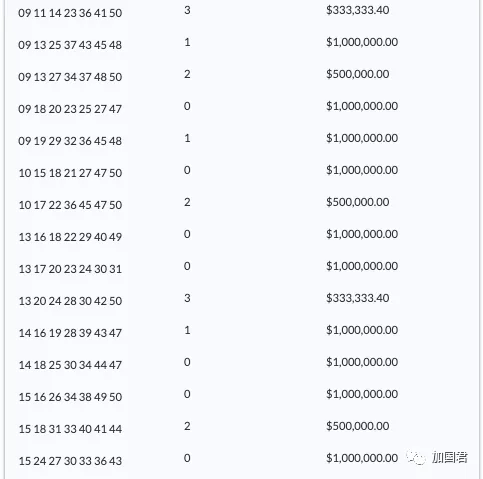Click winner count 3 beside 13 20 24 row
The image size is (483, 479).
[x=187, y=298]
